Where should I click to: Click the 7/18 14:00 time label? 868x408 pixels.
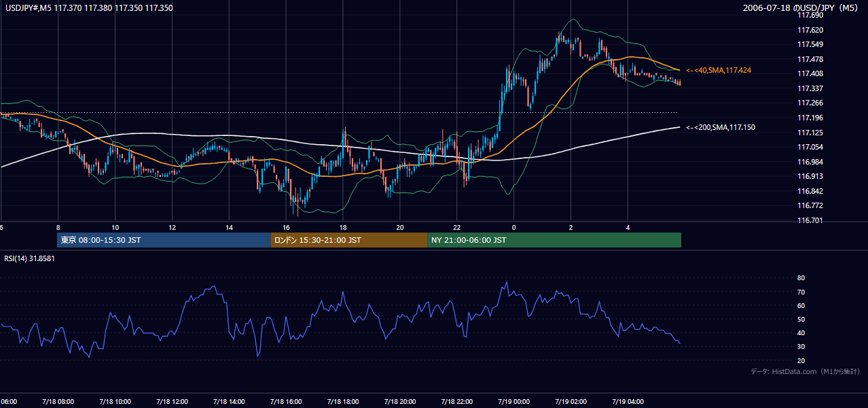pos(229,402)
